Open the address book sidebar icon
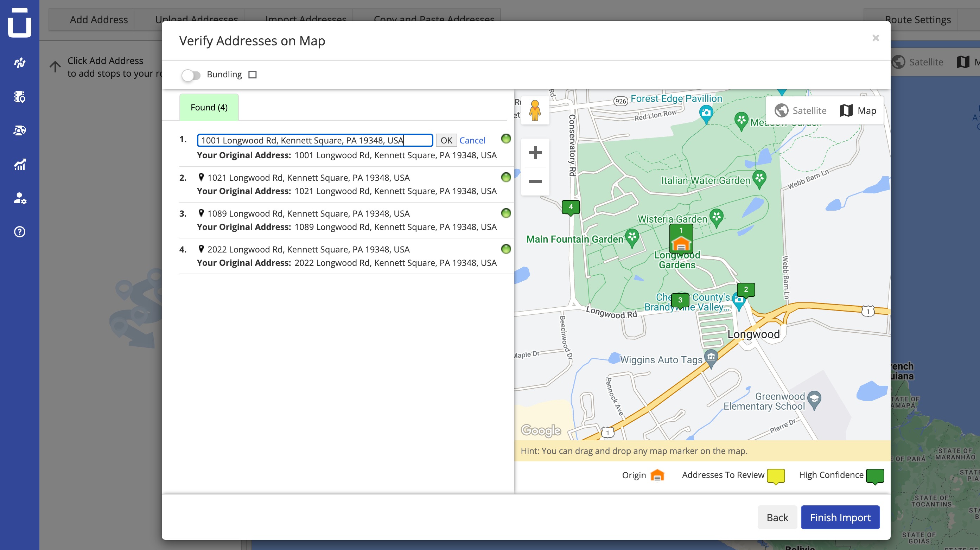980x550 pixels. point(19,97)
